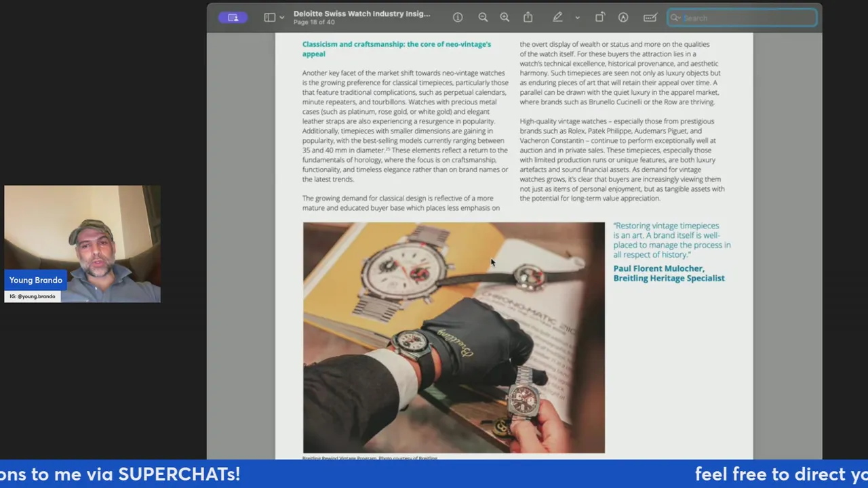The width and height of the screenshot is (868, 488).
Task: Click the heading 'Classicism and craftsmanship'
Action: click(x=397, y=49)
